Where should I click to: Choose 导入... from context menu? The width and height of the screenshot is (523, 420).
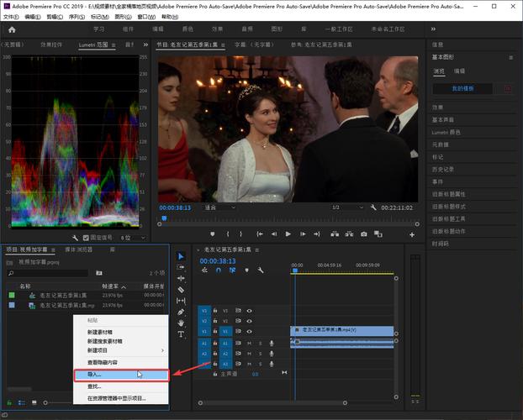(121, 375)
